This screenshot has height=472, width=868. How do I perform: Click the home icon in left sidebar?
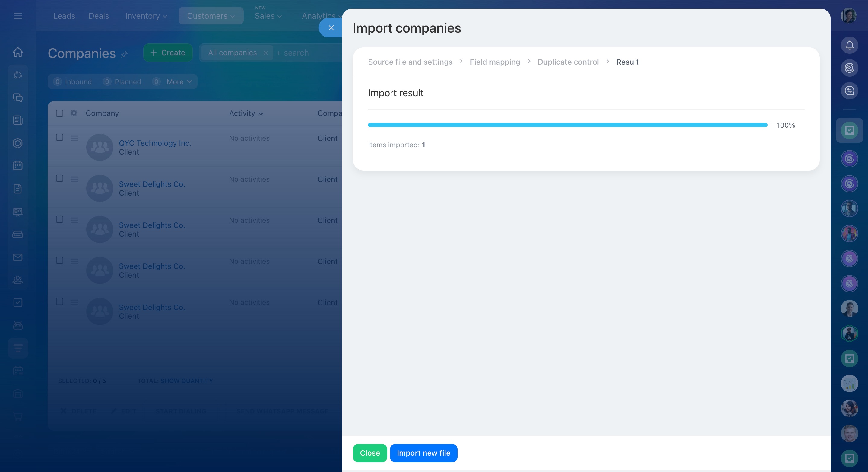click(18, 52)
